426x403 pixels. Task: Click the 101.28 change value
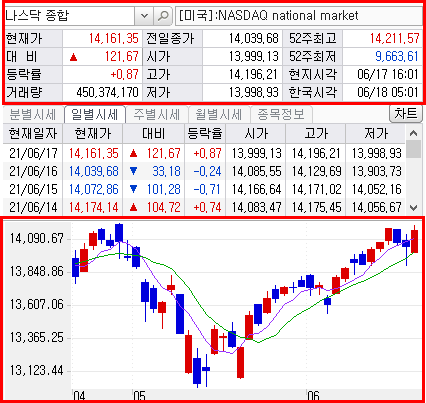point(164,189)
